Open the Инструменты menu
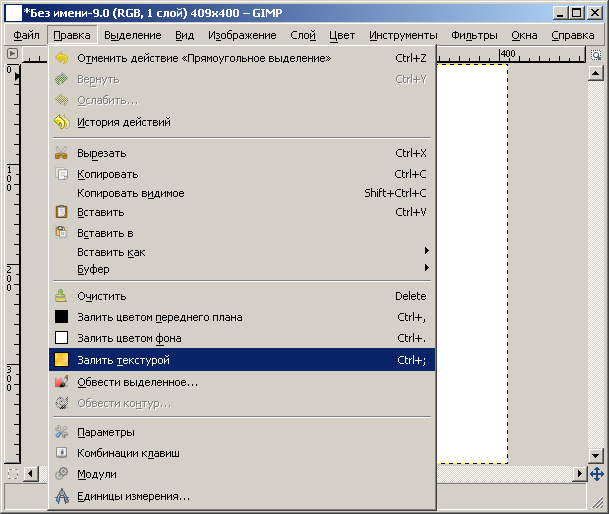This screenshot has width=609, height=514. tap(403, 35)
